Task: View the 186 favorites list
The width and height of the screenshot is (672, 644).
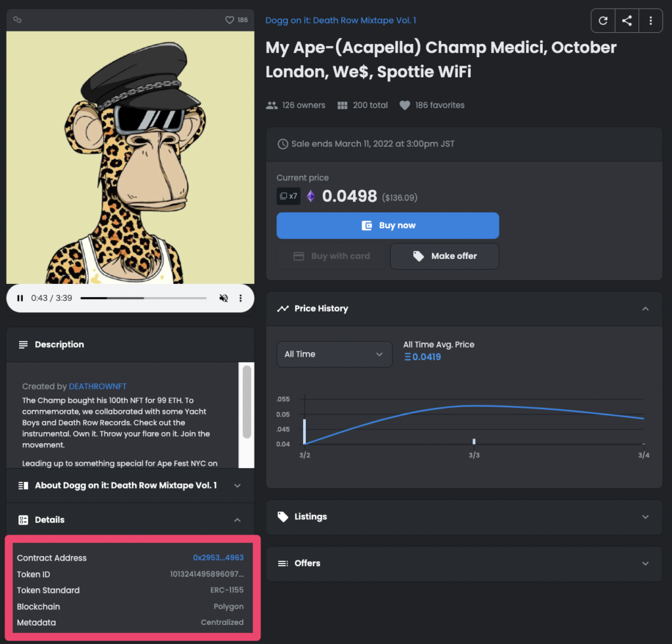Action: point(432,106)
